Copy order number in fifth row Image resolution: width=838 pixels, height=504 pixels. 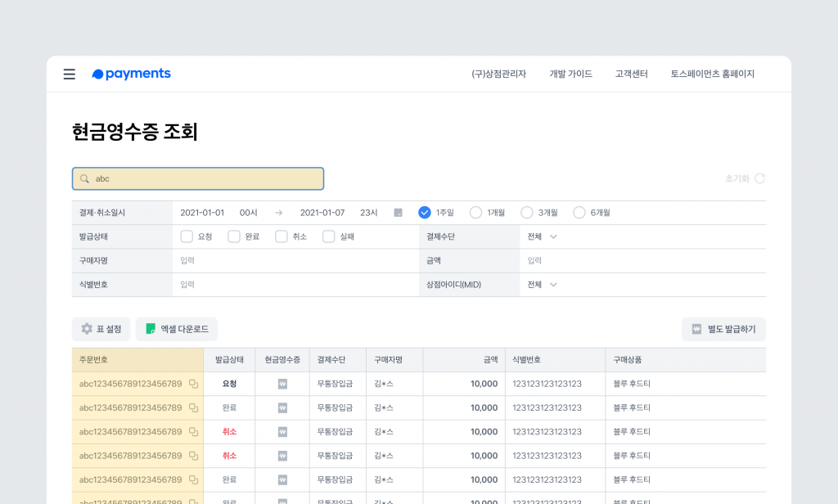tap(193, 480)
